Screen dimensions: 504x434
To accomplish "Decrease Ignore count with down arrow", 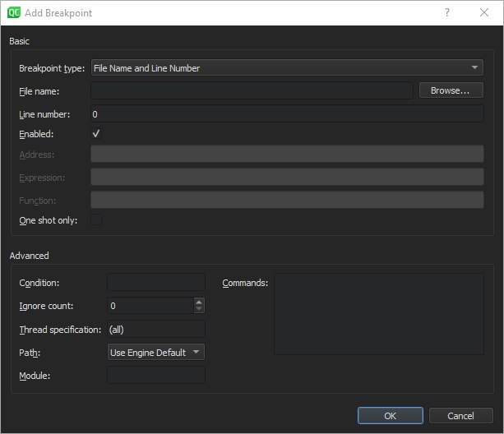I will (199, 309).
